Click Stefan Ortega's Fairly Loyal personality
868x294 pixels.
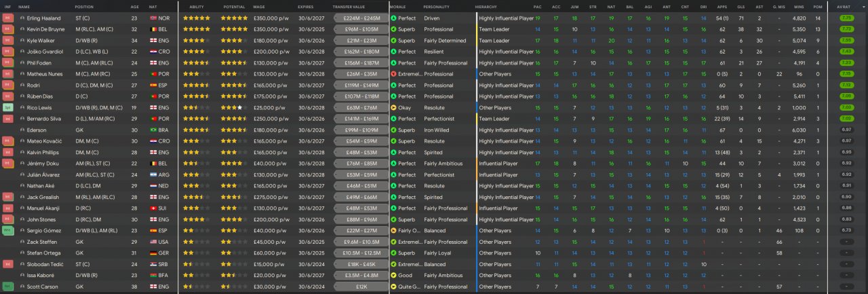[x=438, y=253]
